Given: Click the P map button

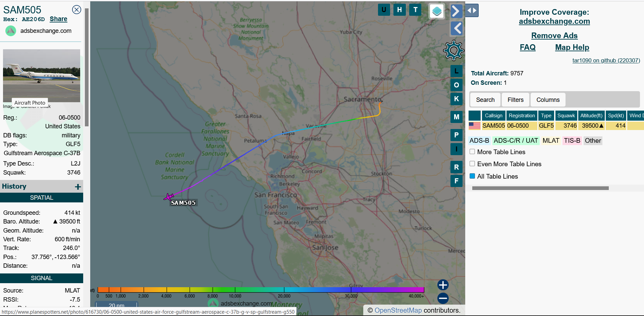Looking at the screenshot, I should coord(456,135).
